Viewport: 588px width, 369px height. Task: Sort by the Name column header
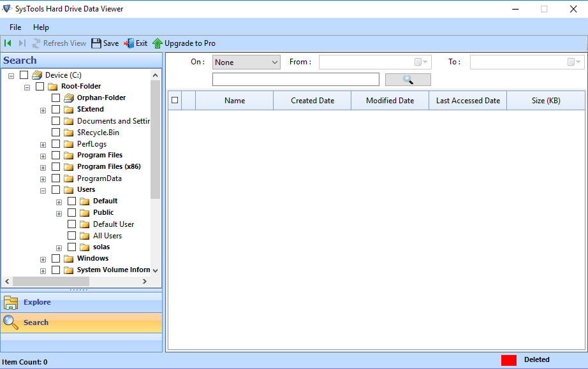[235, 101]
